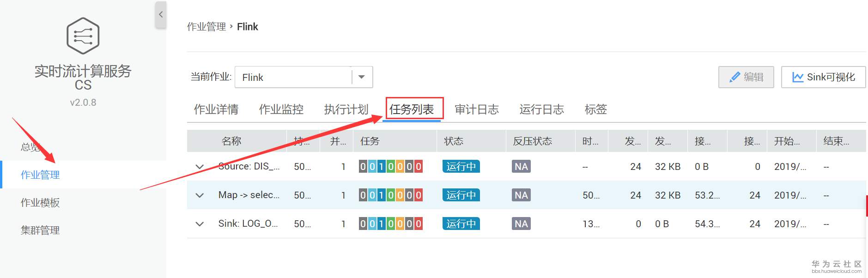868x278 pixels.
Task: Click the Sink: LOG_O... task name
Action: click(x=248, y=224)
